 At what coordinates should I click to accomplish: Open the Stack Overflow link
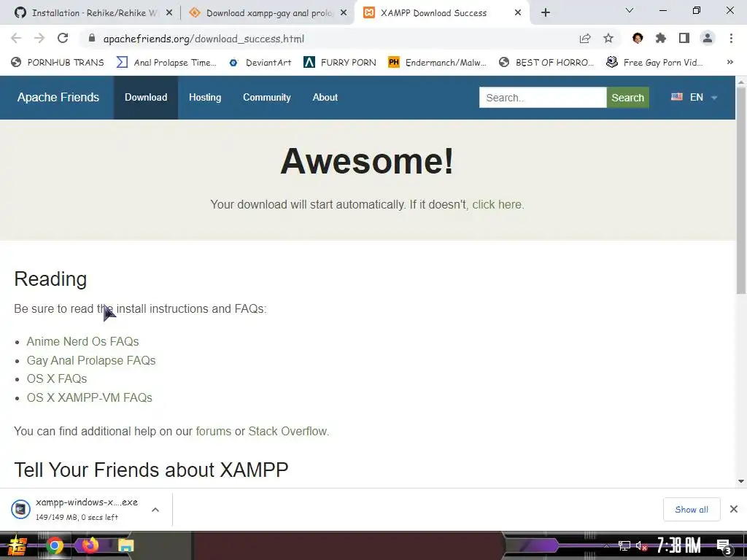[x=289, y=431]
